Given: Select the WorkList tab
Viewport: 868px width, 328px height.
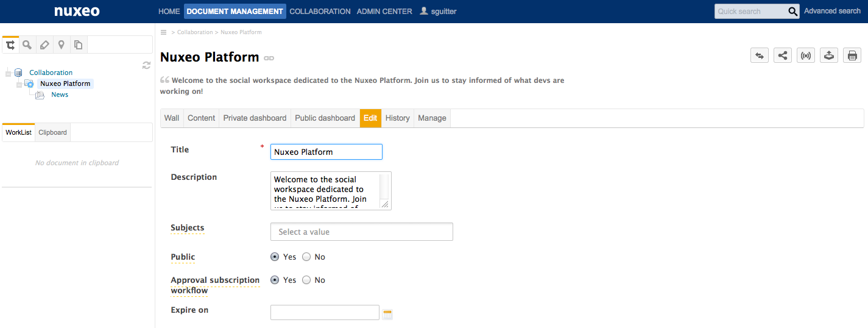Looking at the screenshot, I should (18, 132).
